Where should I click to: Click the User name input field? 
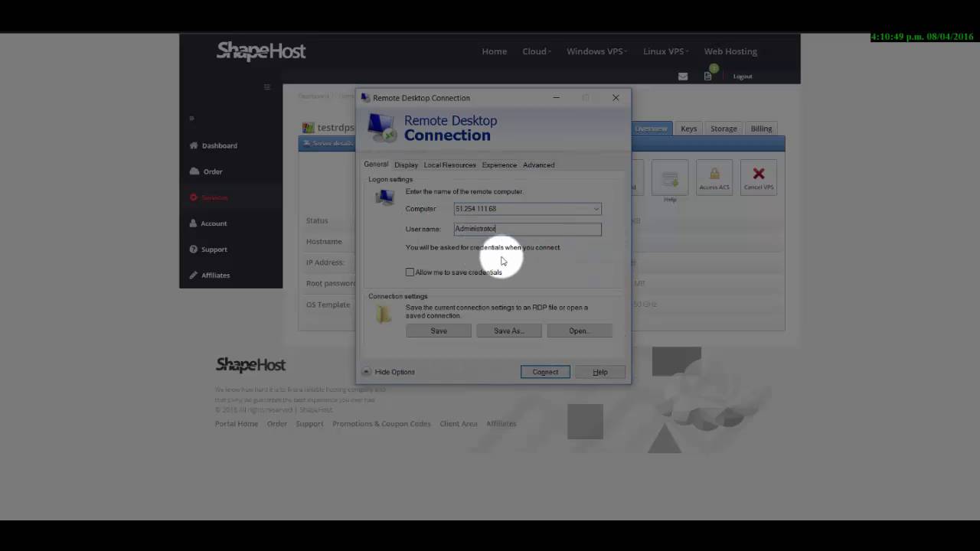pos(528,229)
